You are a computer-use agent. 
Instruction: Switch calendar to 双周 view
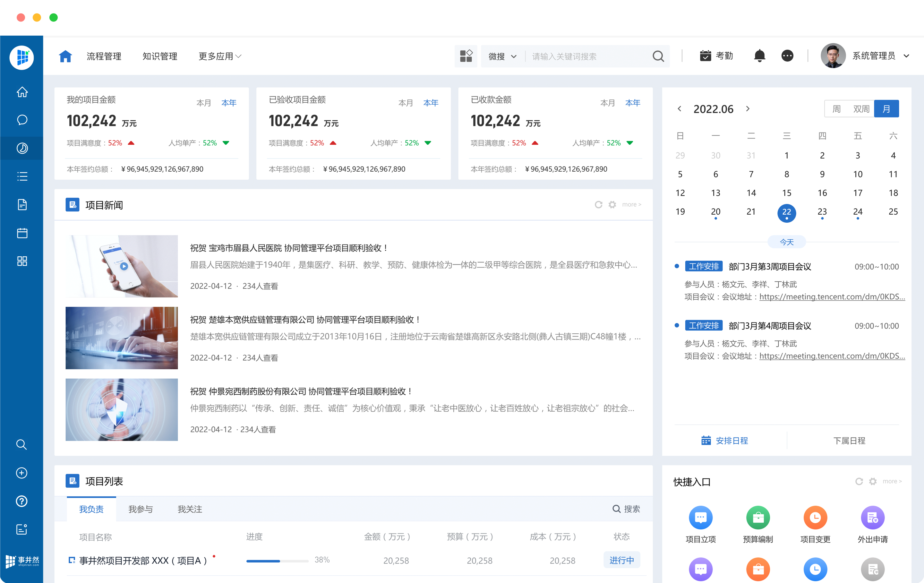[x=861, y=109]
